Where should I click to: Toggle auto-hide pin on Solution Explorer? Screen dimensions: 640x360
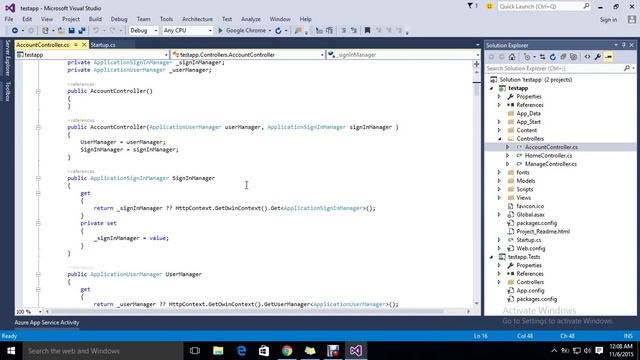[624, 45]
